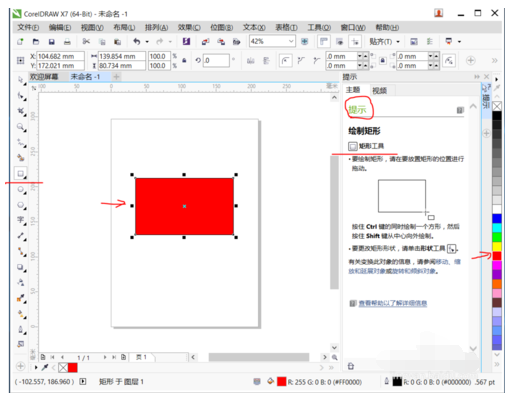The image size is (513, 393).
Task: Select the Crop tool in toolbox
Action: tap(21, 111)
